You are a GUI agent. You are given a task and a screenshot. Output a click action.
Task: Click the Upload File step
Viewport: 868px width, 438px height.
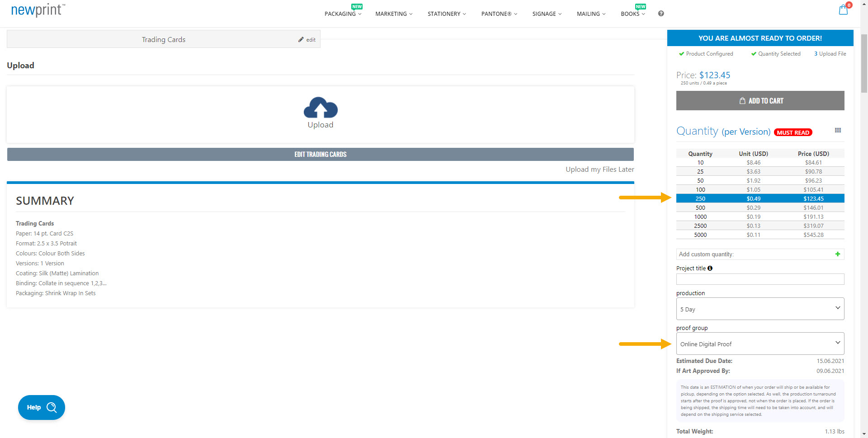pyautogui.click(x=830, y=54)
